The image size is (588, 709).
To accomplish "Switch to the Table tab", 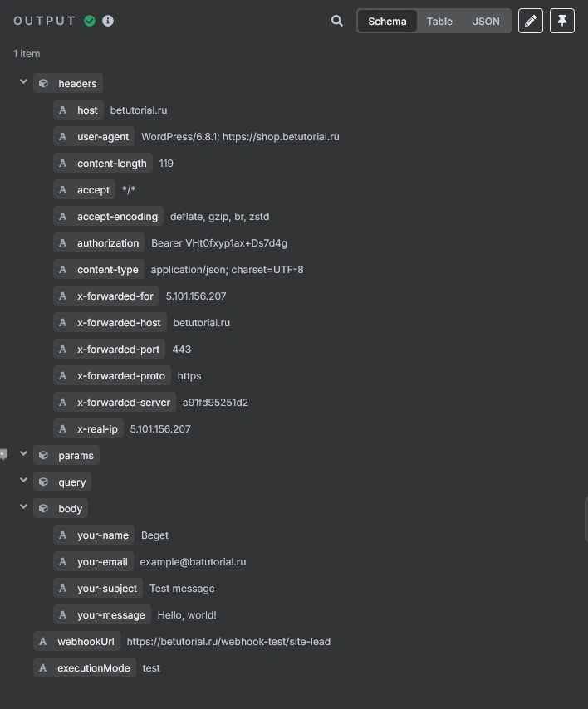I will tap(439, 21).
